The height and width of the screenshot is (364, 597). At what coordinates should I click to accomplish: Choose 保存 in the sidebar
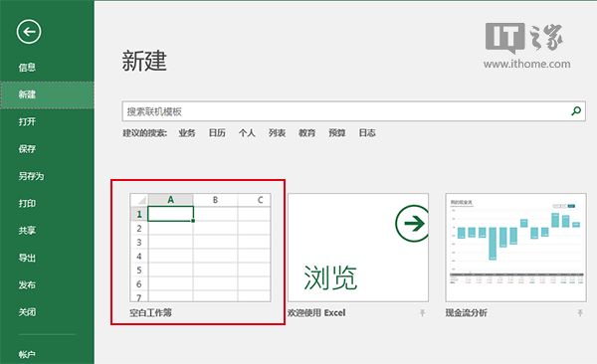click(27, 149)
